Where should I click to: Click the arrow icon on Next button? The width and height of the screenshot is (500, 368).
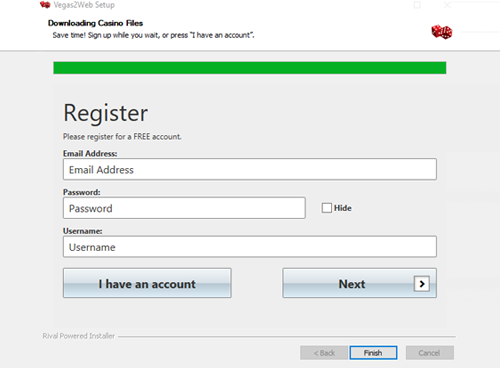coord(422,284)
